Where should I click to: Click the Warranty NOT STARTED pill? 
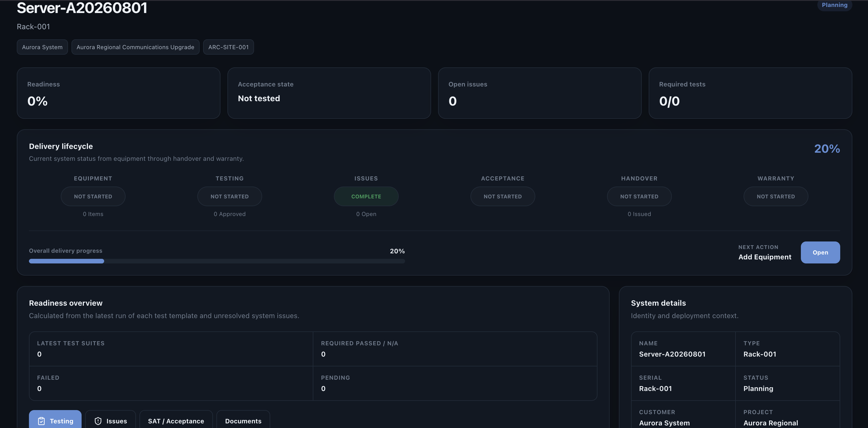pyautogui.click(x=776, y=196)
